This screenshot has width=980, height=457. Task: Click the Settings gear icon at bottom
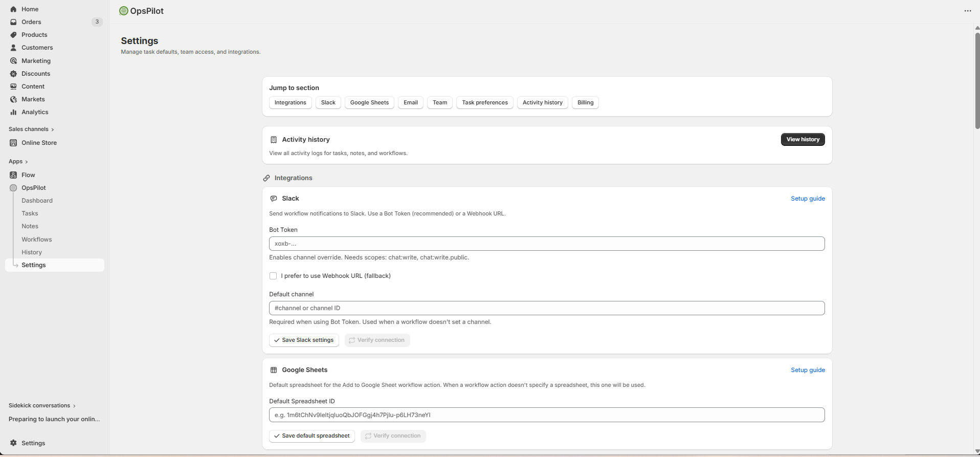(x=13, y=443)
